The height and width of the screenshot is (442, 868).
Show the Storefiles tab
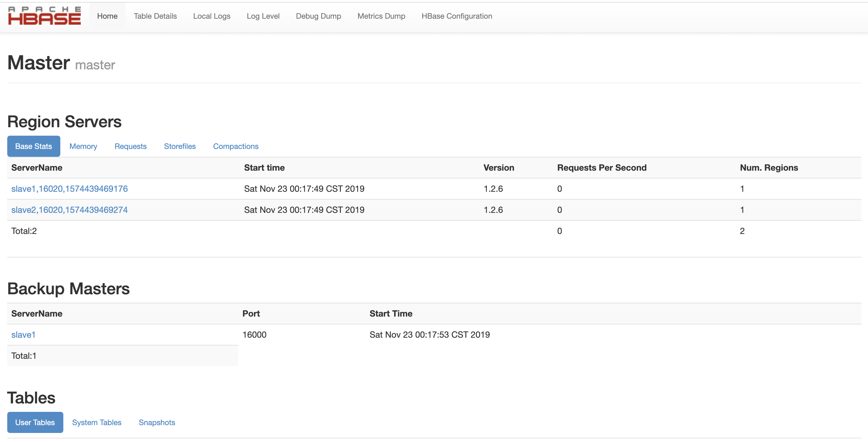[x=179, y=146]
